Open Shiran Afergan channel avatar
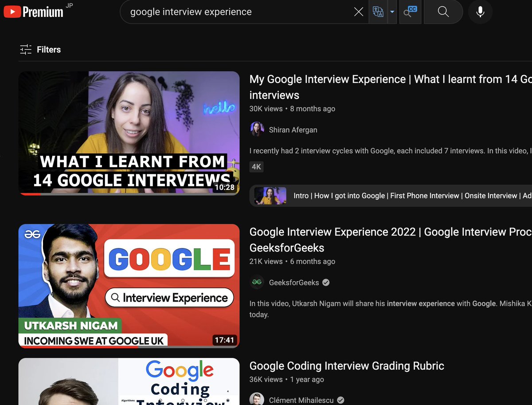This screenshot has height=405, width=532. [x=257, y=130]
